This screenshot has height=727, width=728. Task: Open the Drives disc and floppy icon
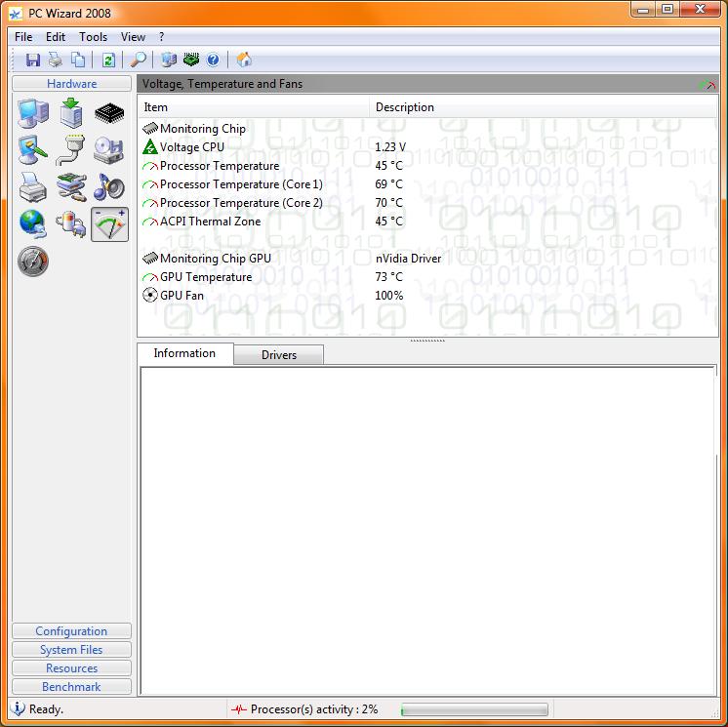coord(109,150)
